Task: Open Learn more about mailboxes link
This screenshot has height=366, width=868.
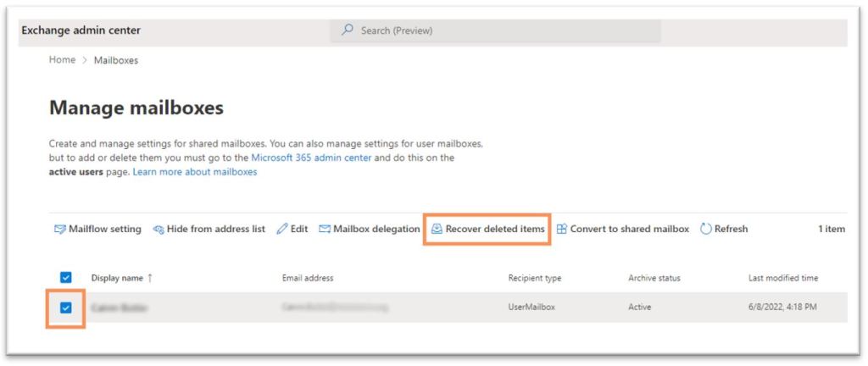Action: click(195, 172)
